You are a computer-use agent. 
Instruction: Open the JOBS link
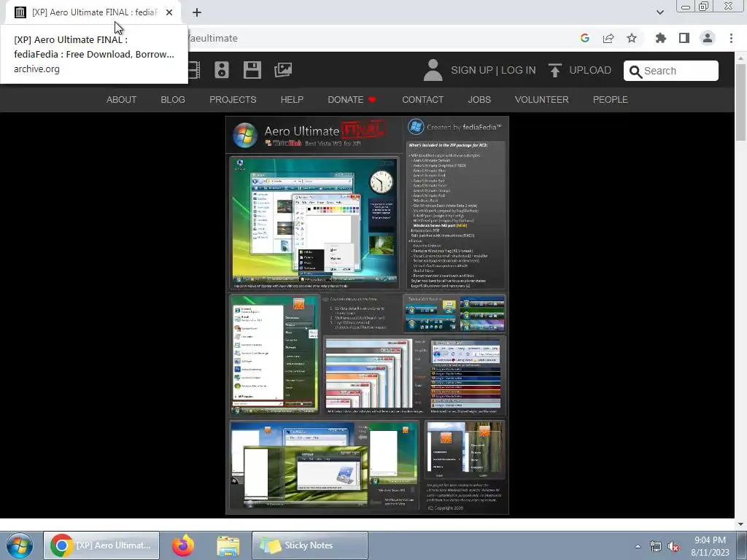[479, 99]
